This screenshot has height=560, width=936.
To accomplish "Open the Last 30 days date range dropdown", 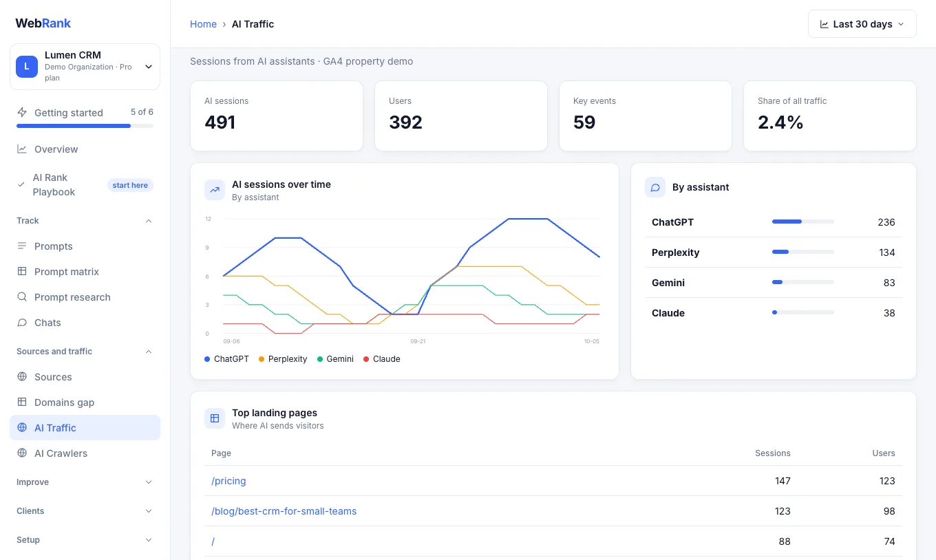I will point(862,24).
